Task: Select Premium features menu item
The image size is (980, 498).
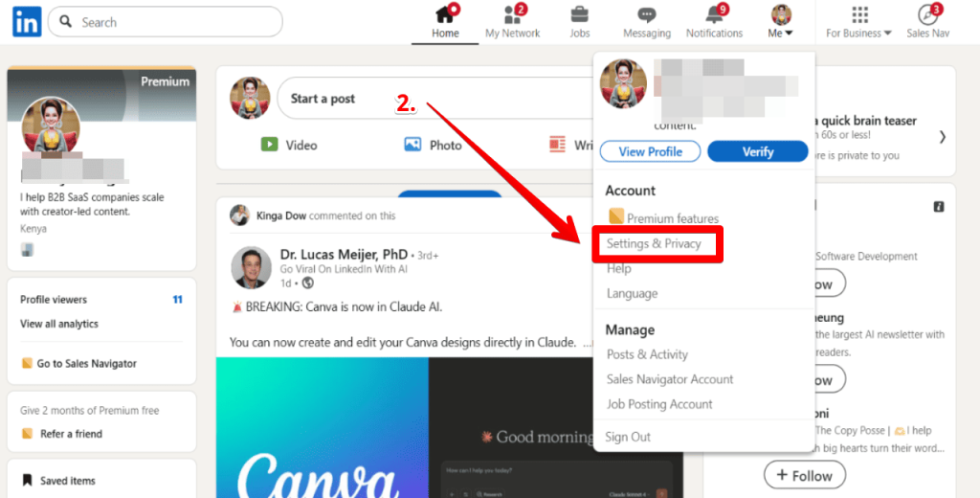Action: pos(664,218)
